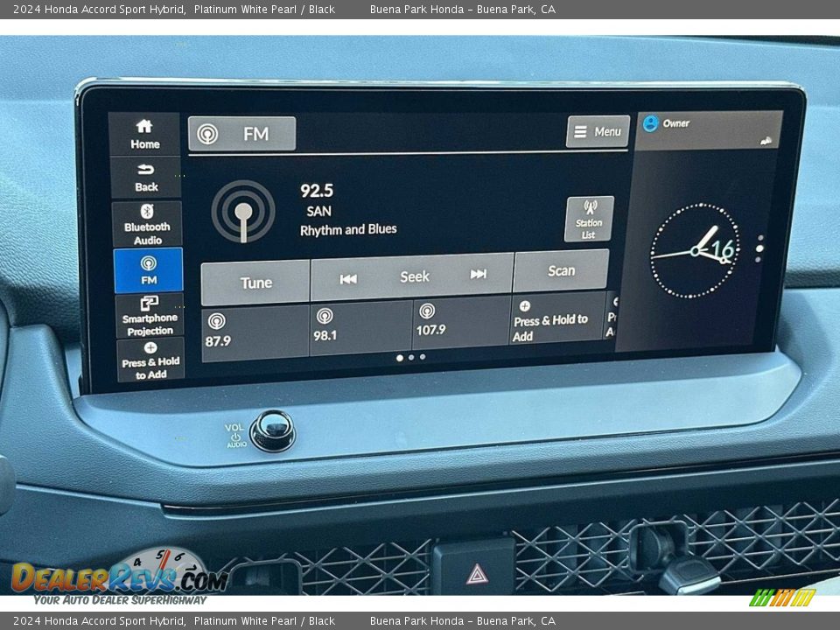This screenshot has width=840, height=630.
Task: Tap the small car status icon
Action: point(766,141)
